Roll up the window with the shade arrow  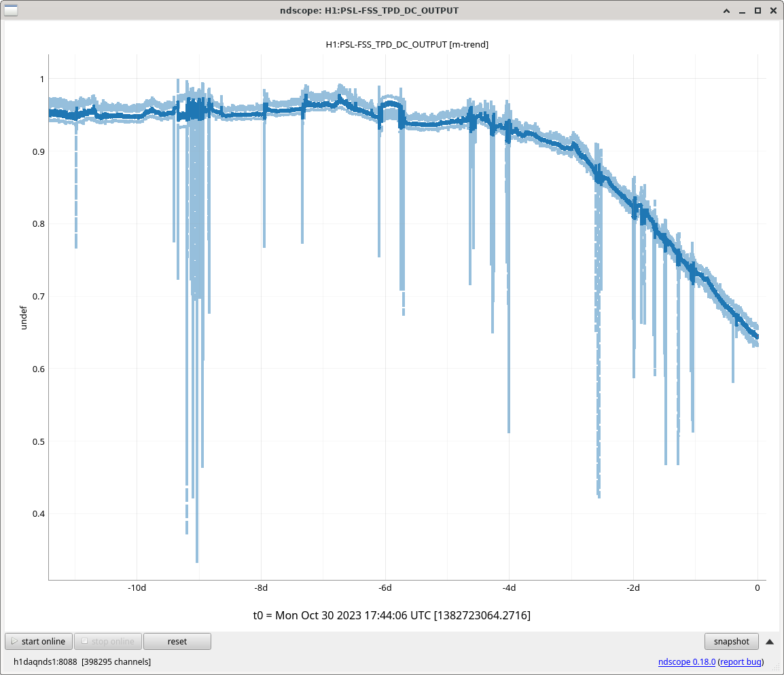click(728, 11)
